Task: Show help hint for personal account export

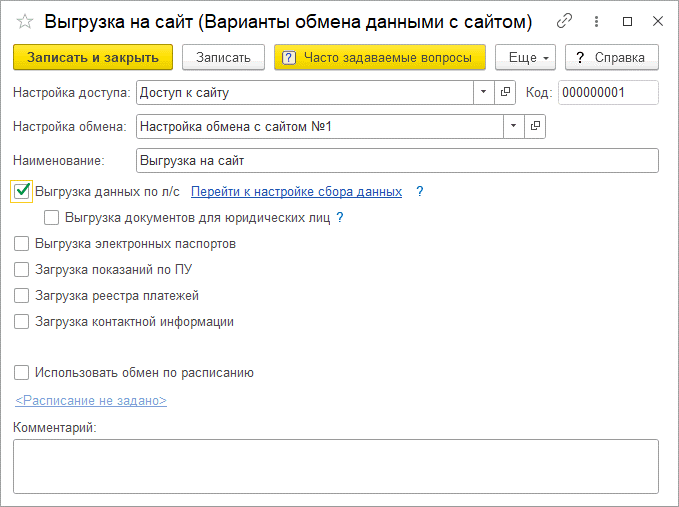Action: point(420,191)
